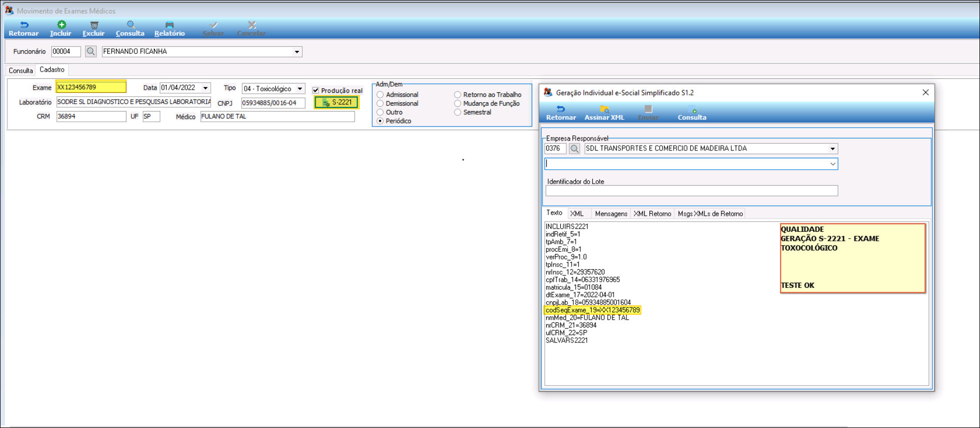This screenshot has height=428, width=980.
Task: Open XML Retorno tab
Action: (x=652, y=214)
